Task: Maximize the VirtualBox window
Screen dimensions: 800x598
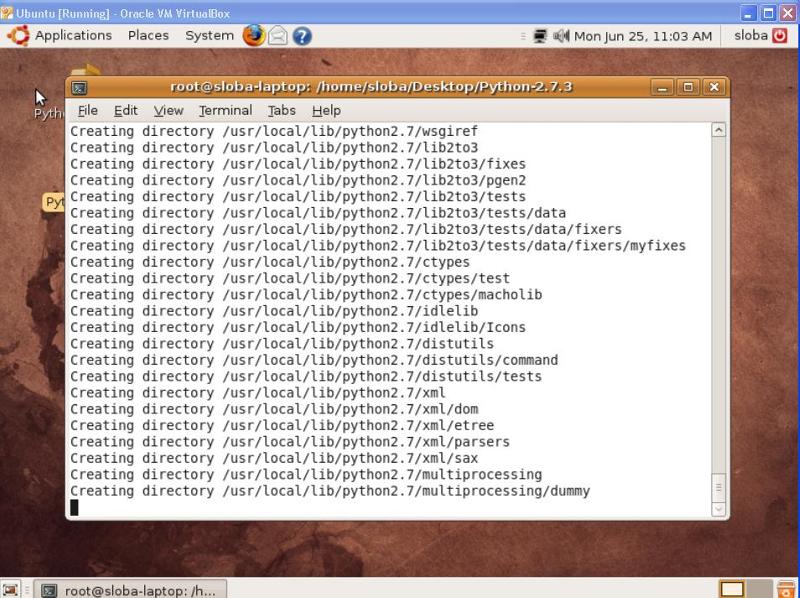Action: [x=768, y=13]
